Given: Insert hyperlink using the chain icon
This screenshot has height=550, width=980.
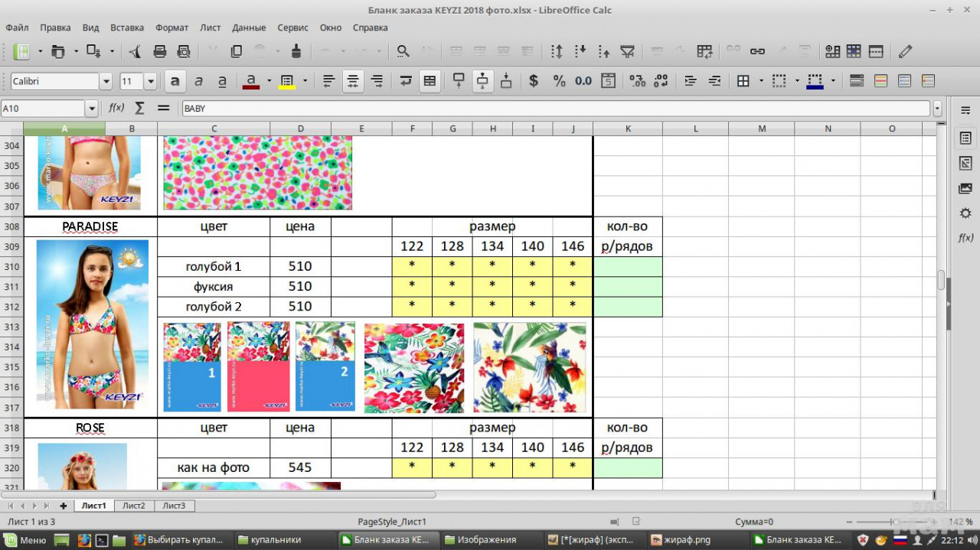Looking at the screenshot, I should [757, 51].
